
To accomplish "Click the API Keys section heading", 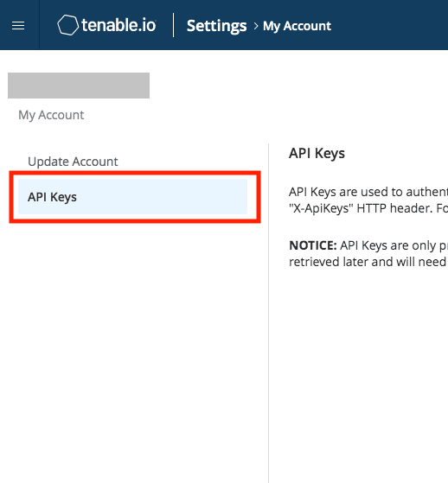I will pyautogui.click(x=317, y=154).
